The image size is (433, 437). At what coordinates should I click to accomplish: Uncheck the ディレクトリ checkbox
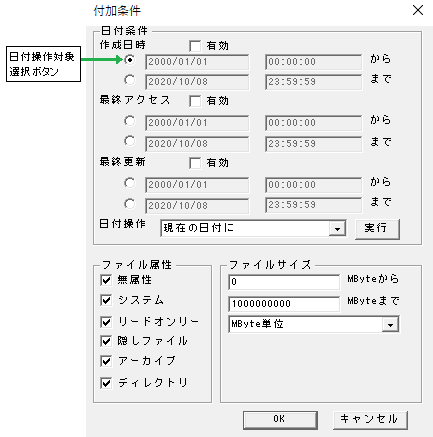106,383
